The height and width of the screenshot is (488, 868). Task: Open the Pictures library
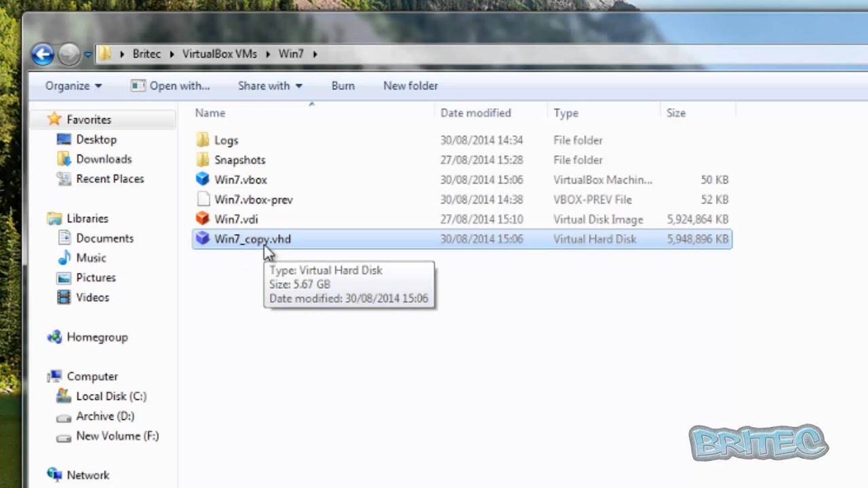96,278
